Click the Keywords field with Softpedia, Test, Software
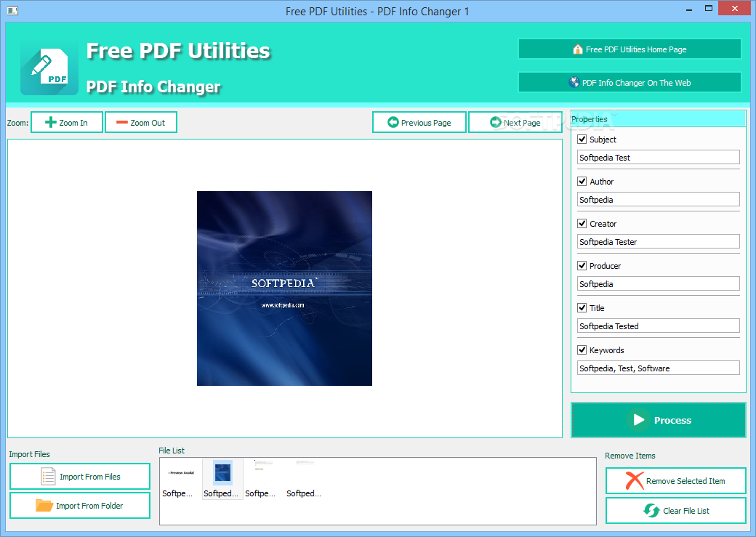756x537 pixels. (658, 368)
